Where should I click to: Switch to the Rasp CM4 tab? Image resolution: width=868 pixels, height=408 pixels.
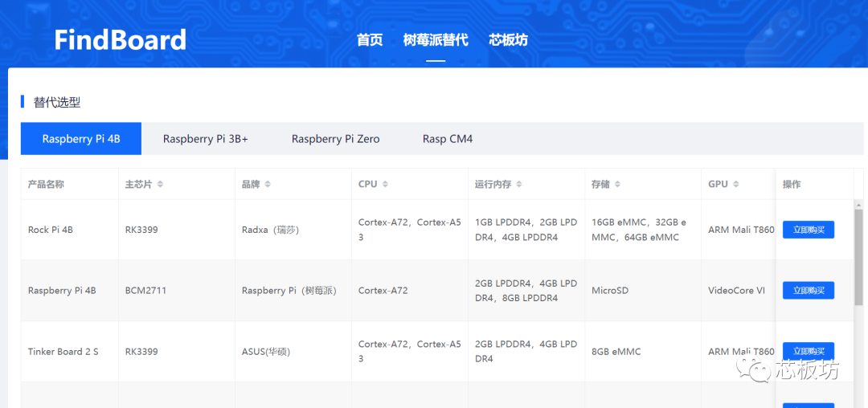point(448,139)
